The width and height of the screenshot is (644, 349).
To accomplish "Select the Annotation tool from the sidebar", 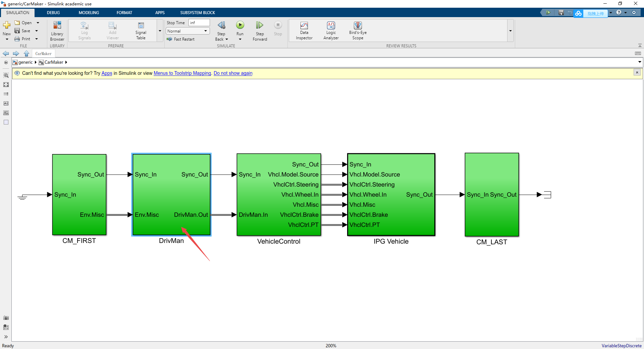I will (x=6, y=103).
